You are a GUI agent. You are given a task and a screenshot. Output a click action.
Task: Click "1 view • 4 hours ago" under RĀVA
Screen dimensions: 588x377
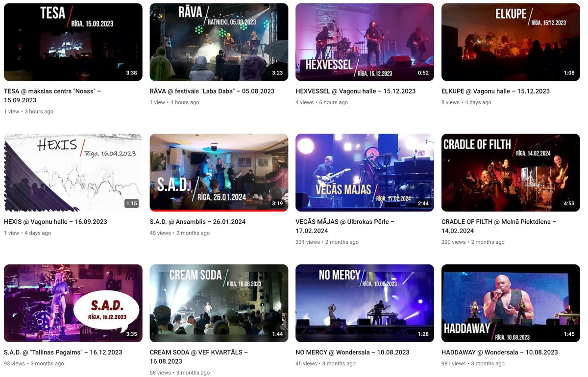tap(174, 102)
